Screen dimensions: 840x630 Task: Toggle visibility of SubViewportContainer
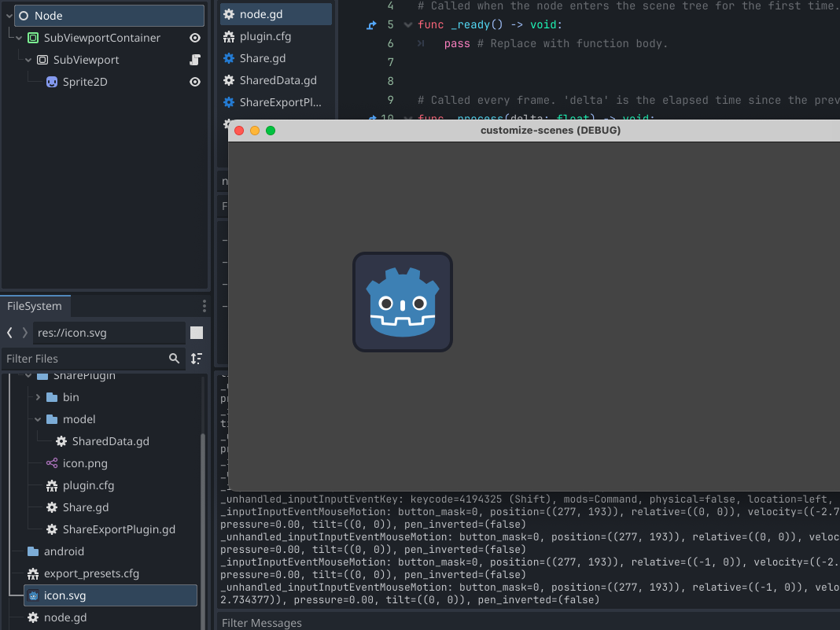pos(195,38)
